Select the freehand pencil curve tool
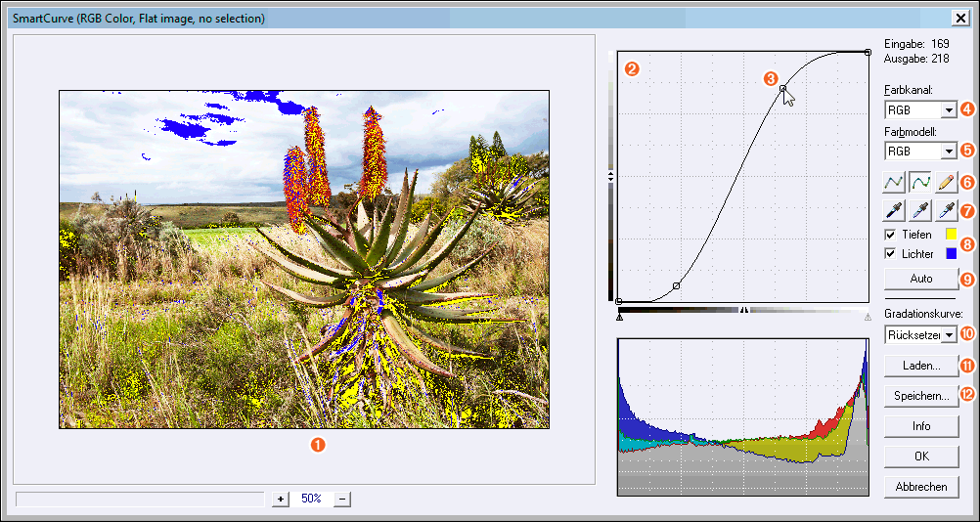Image resolution: width=980 pixels, height=522 pixels. 946,181
